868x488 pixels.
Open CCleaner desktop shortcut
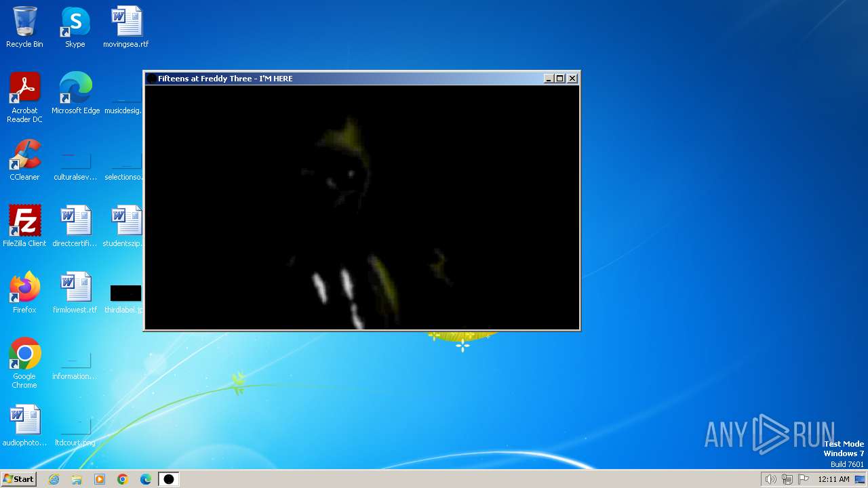pos(24,160)
